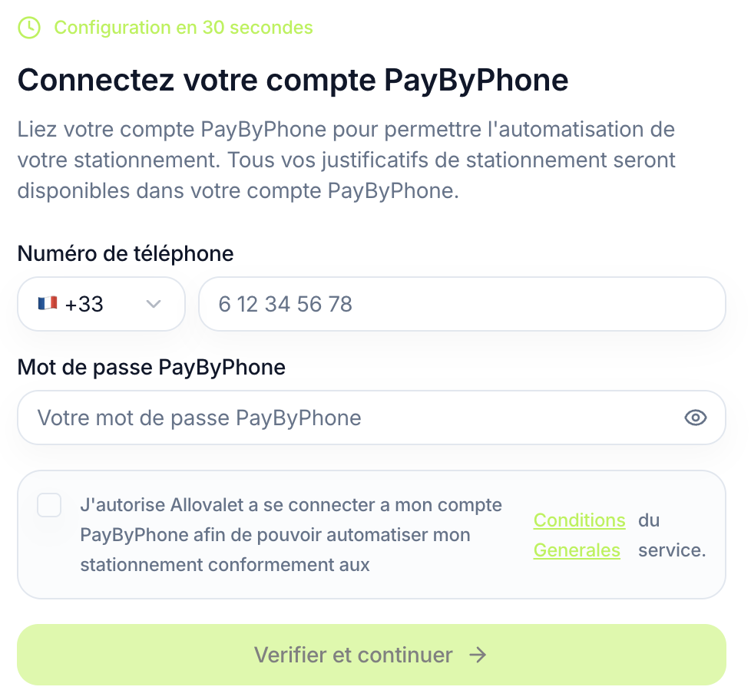This screenshot has height=700, width=751.
Task: Click the arrow icon in the continue button
Action: 478,655
